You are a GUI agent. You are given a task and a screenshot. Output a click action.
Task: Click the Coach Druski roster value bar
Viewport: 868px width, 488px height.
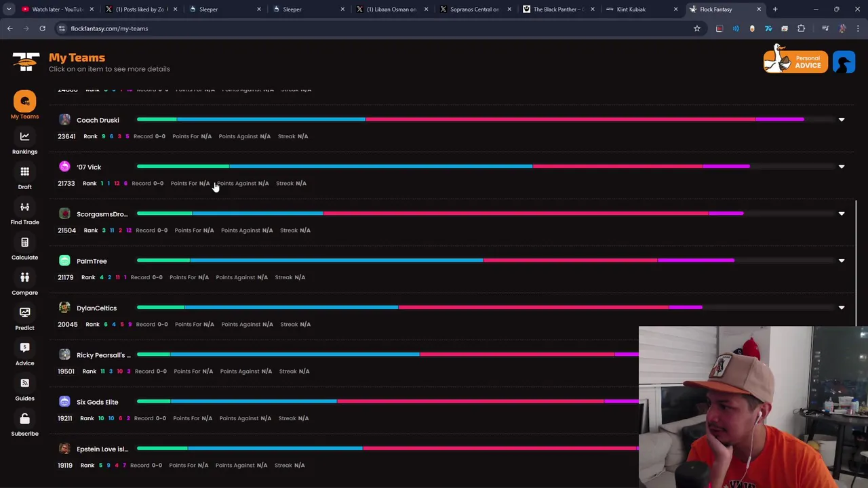pyautogui.click(x=470, y=119)
